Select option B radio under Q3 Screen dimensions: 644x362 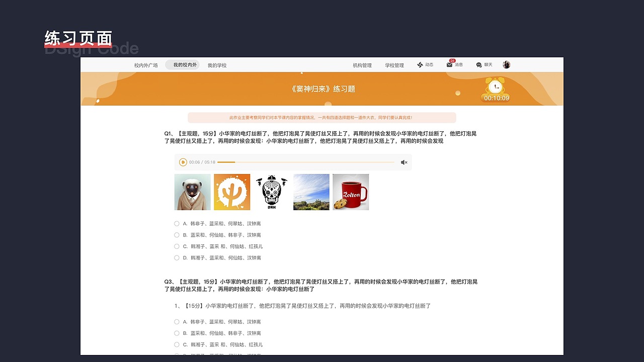click(177, 333)
